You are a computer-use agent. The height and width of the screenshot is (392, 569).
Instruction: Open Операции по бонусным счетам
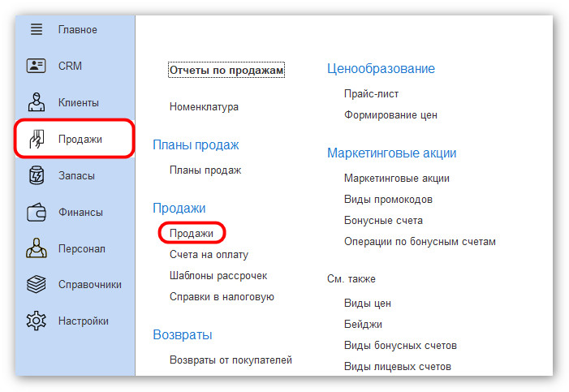pos(420,242)
